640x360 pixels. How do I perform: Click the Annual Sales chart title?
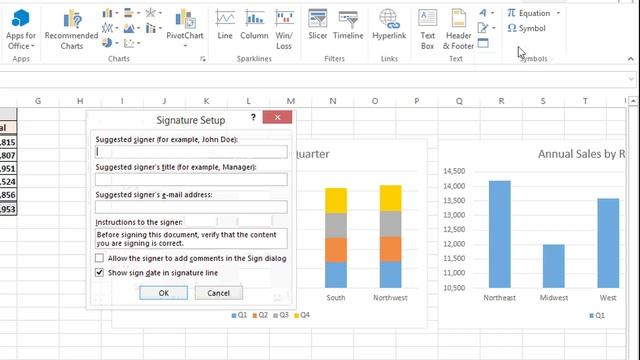point(581,154)
